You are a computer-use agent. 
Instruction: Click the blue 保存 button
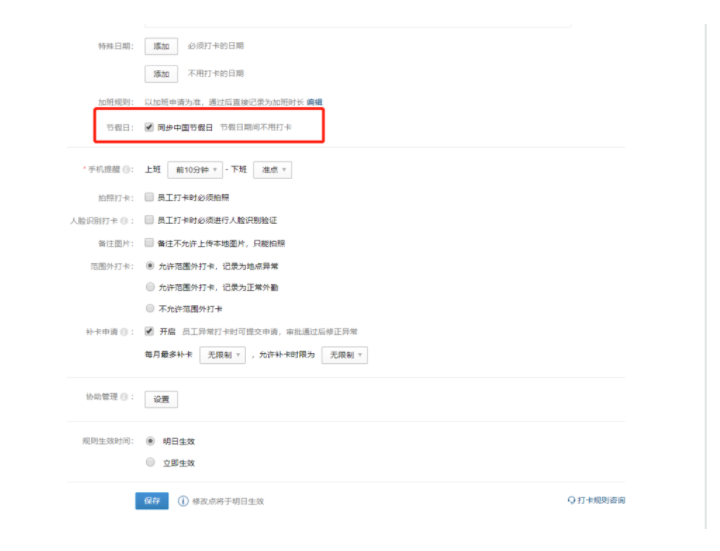[x=152, y=501]
